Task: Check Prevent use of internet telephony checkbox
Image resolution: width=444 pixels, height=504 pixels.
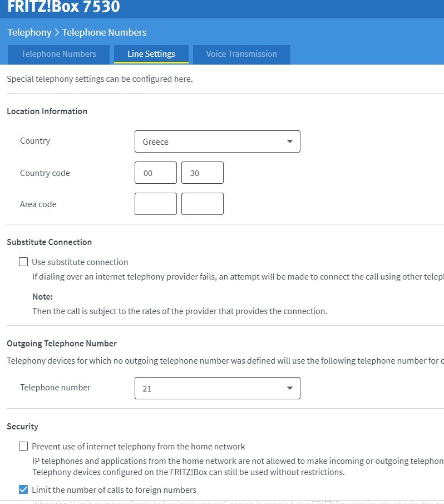Action: [x=23, y=446]
